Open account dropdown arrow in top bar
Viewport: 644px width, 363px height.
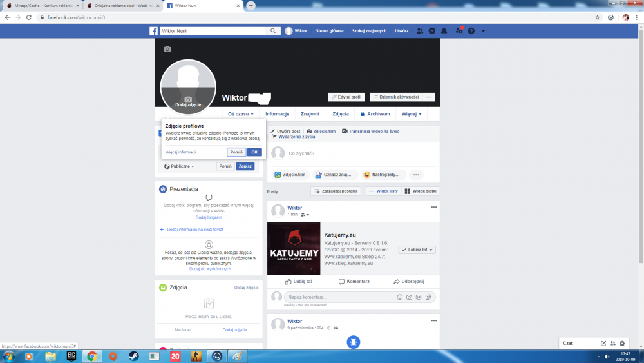coord(483,31)
